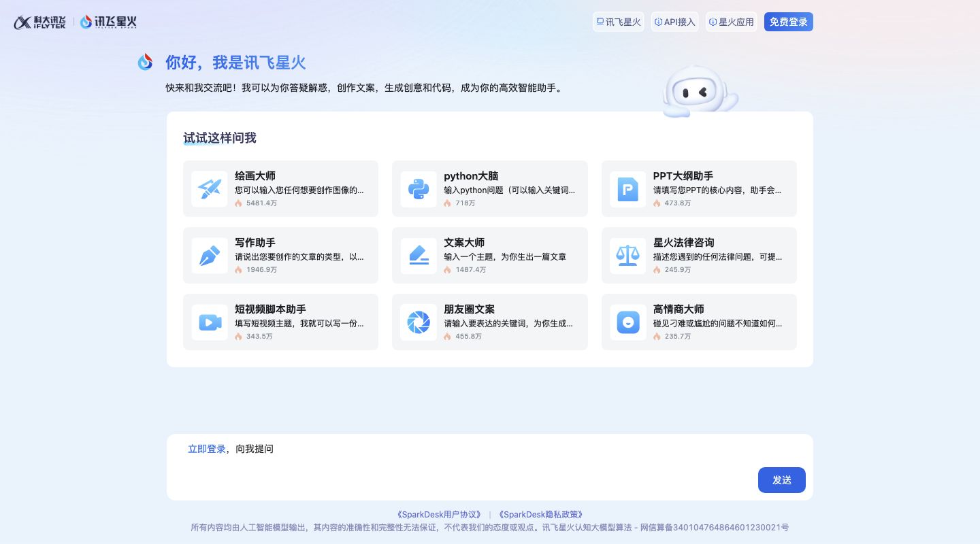This screenshot has height=544, width=980.
Task: Click the 文案大师 edit icon
Action: pyautogui.click(x=419, y=256)
